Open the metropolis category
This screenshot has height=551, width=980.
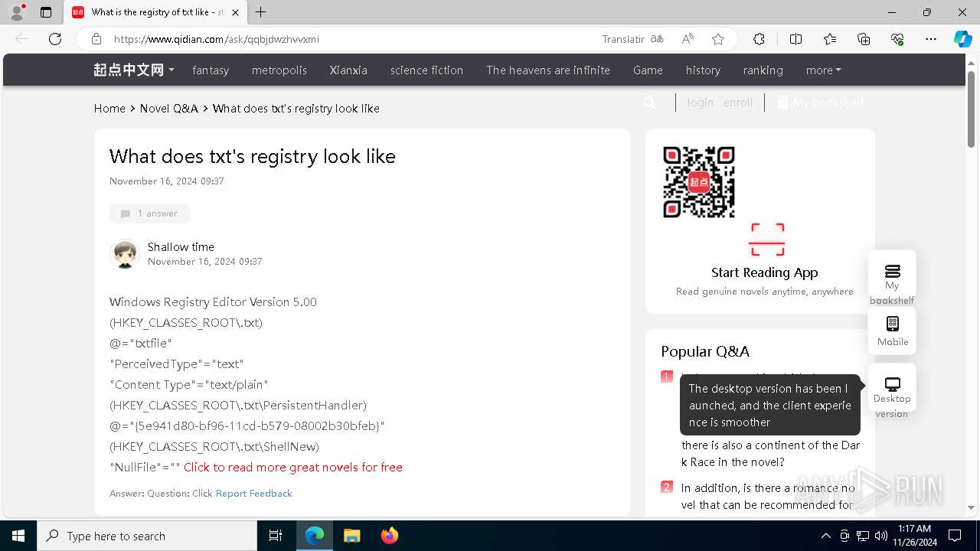pos(279,70)
